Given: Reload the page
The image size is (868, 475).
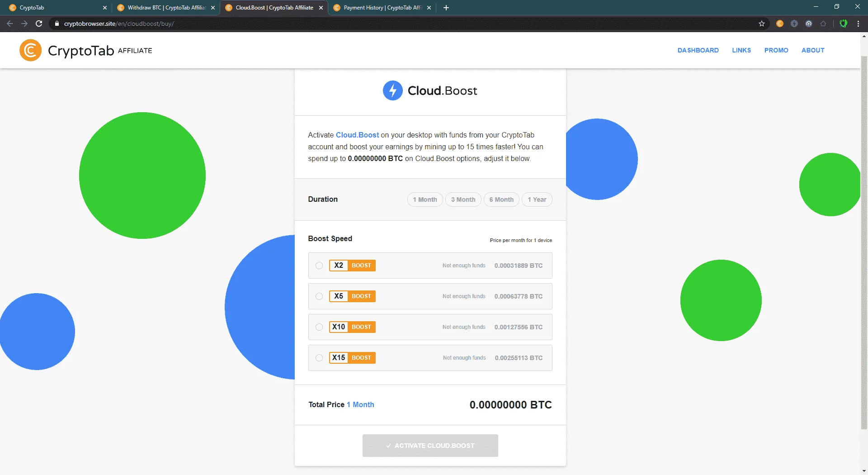Looking at the screenshot, I should click(39, 24).
